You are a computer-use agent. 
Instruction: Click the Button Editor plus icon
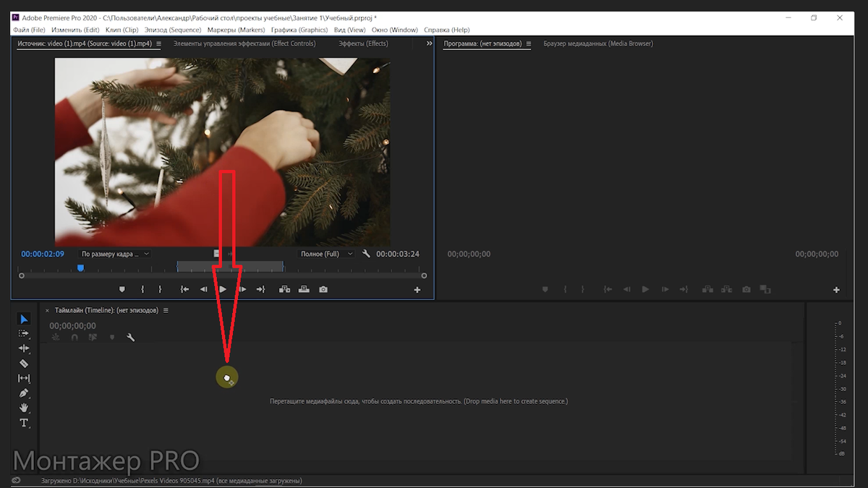[417, 288]
